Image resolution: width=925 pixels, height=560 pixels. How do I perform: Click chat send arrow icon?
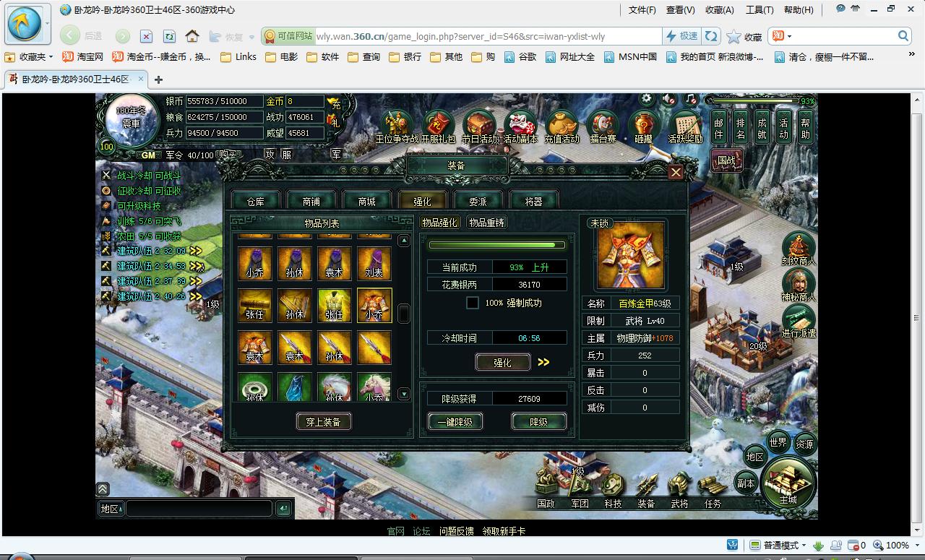(x=283, y=509)
